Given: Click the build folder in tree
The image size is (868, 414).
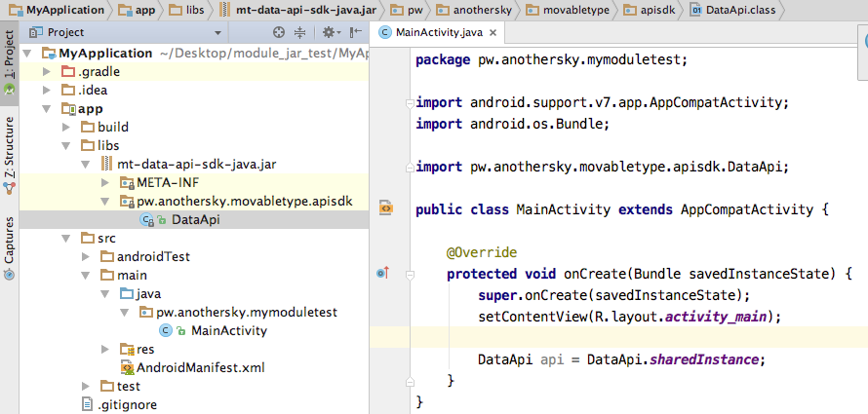Looking at the screenshot, I should (x=113, y=128).
